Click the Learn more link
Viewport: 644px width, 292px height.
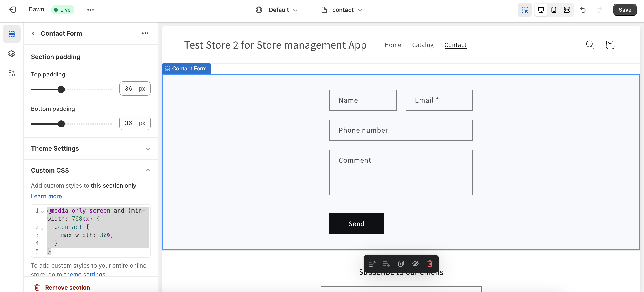click(x=46, y=196)
